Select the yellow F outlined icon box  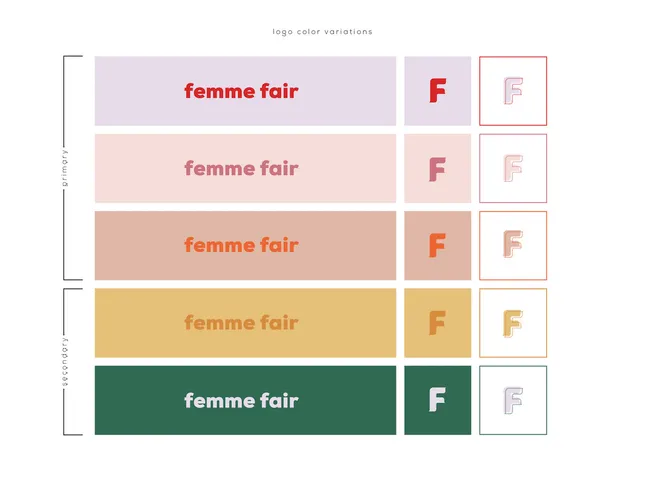[x=513, y=323]
